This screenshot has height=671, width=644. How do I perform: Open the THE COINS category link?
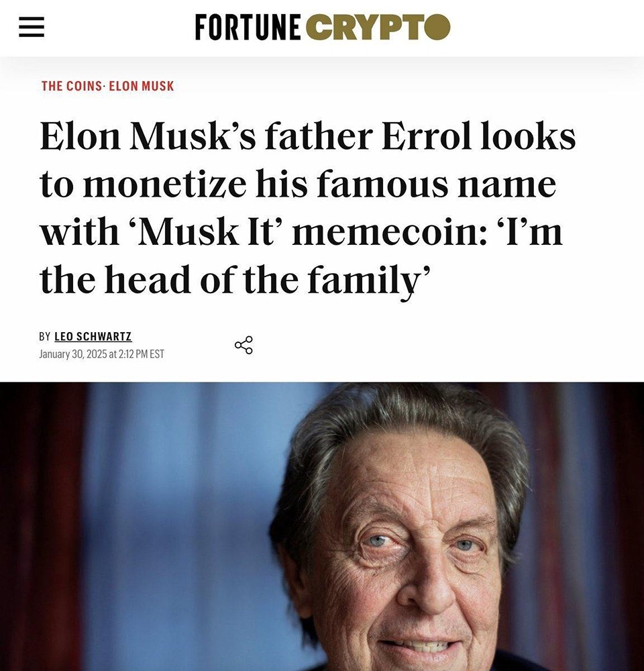(70, 86)
